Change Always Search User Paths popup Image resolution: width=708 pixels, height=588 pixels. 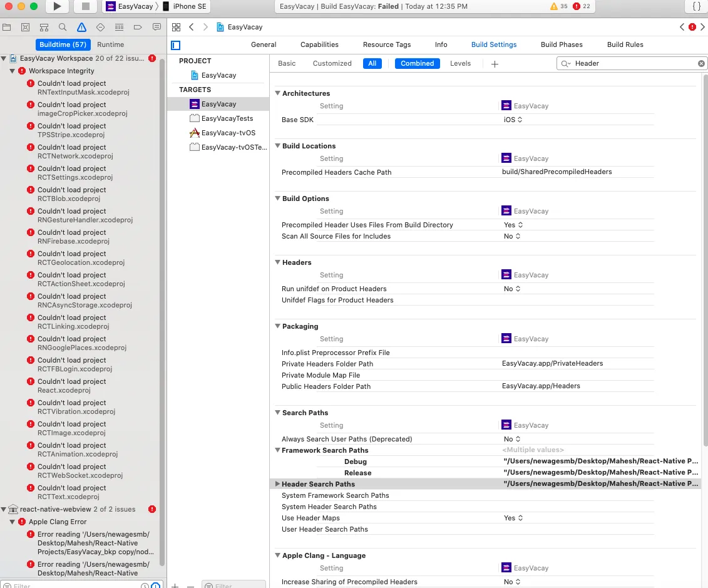click(512, 439)
